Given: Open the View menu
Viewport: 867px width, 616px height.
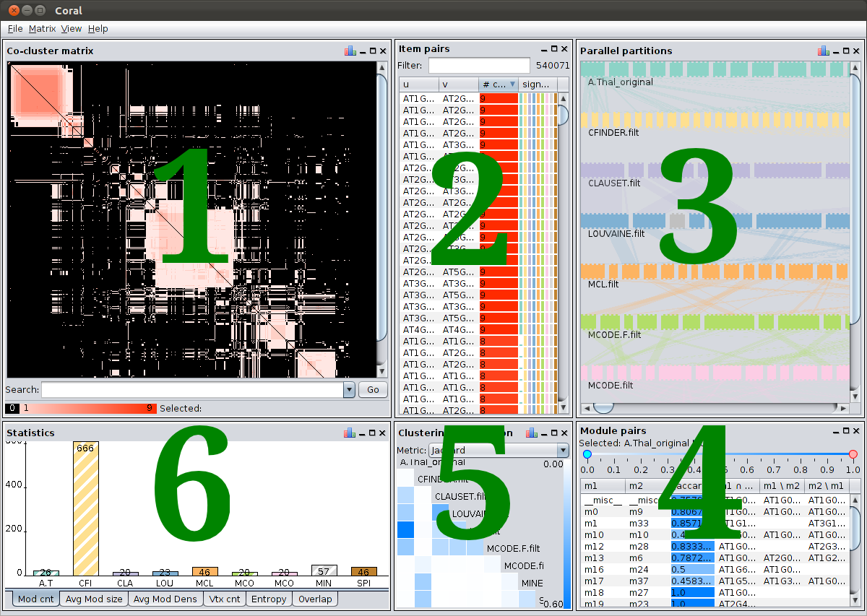Looking at the screenshot, I should 72,28.
